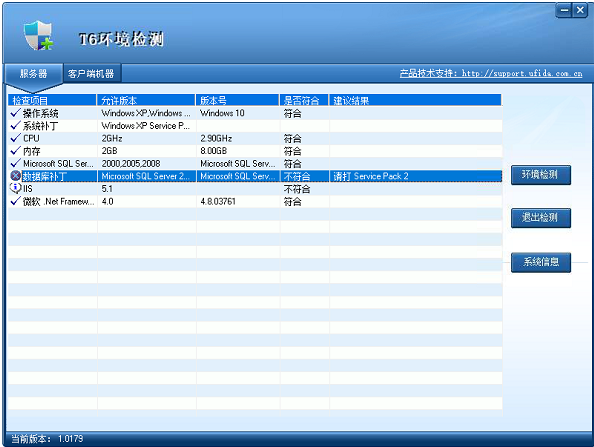
Task: Click the 检查项目 column header
Action: point(52,100)
